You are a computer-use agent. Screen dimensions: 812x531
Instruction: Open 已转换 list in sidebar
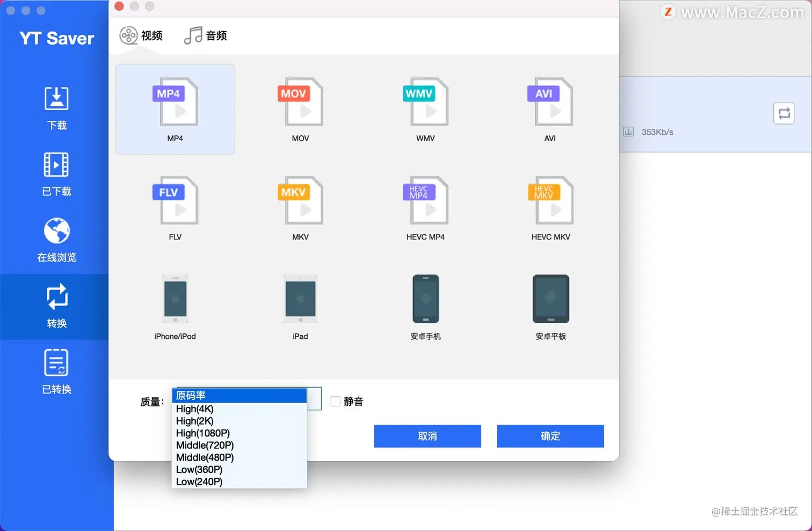click(x=56, y=372)
